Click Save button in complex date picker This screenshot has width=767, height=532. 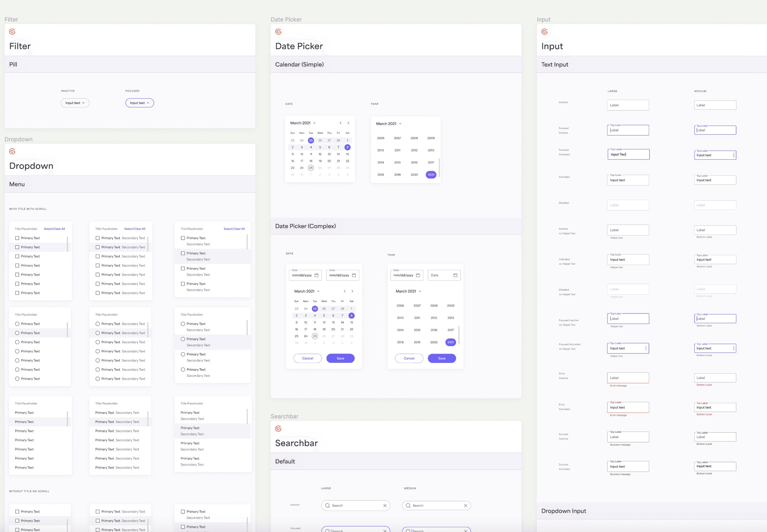(x=340, y=358)
